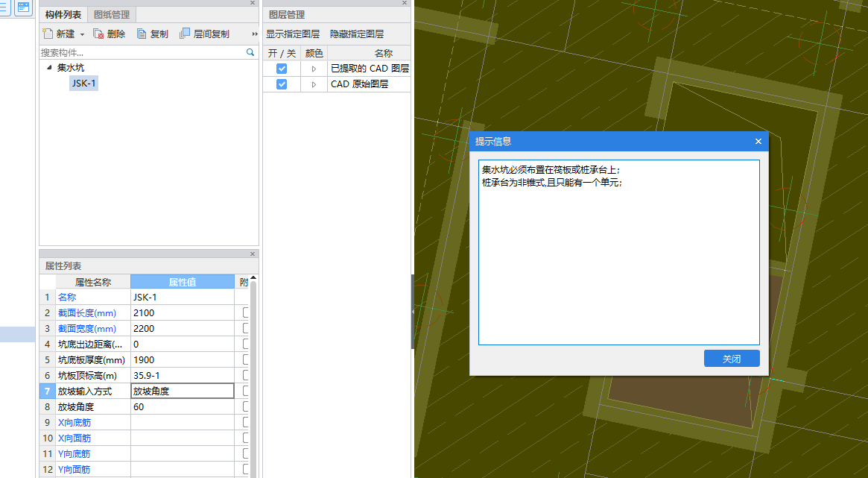Tick the 附加 checkbox for 截面宽度
Viewport: 868px width, 478px height.
click(x=246, y=328)
